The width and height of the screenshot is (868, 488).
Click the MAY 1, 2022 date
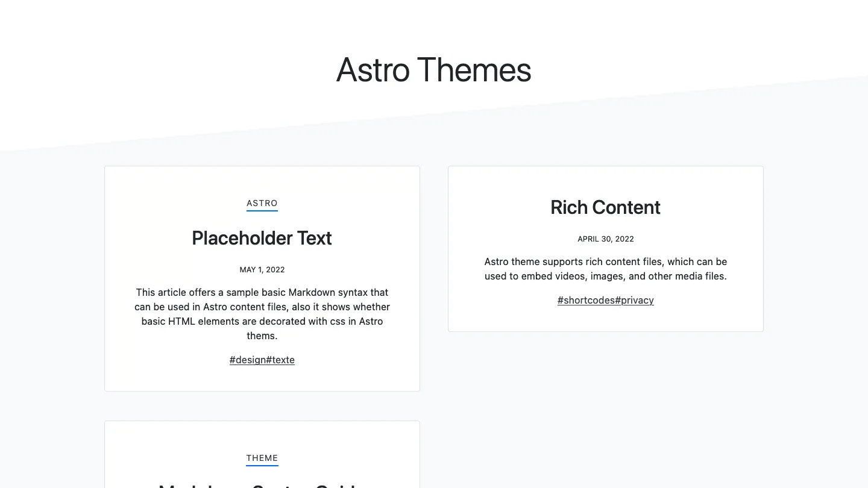point(262,269)
